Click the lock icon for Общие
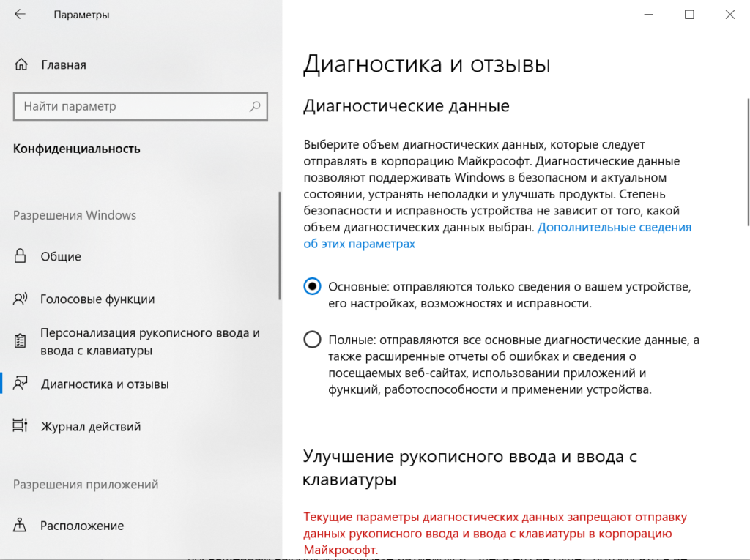Viewport: 750px width, 560px height. point(20,256)
